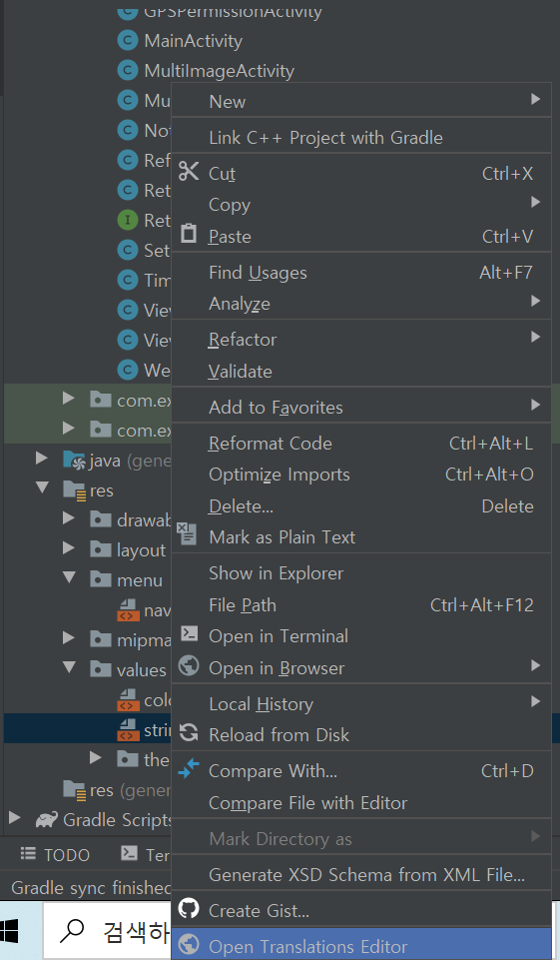Click the Windows taskbar search box
The height and width of the screenshot is (960, 560).
107,931
